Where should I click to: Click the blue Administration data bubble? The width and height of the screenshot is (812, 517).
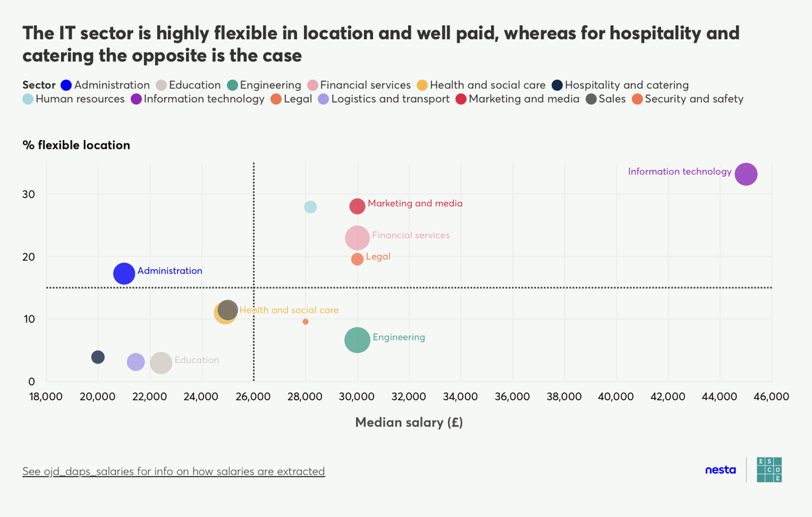pyautogui.click(x=124, y=273)
